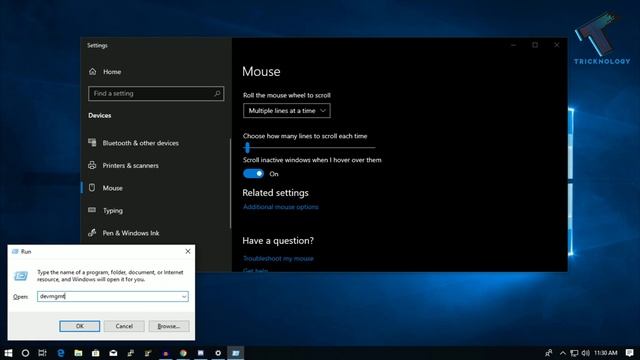Image resolution: width=640 pixels, height=360 pixels.
Task: Click the keyboard icon beside Typing
Action: coord(92,210)
